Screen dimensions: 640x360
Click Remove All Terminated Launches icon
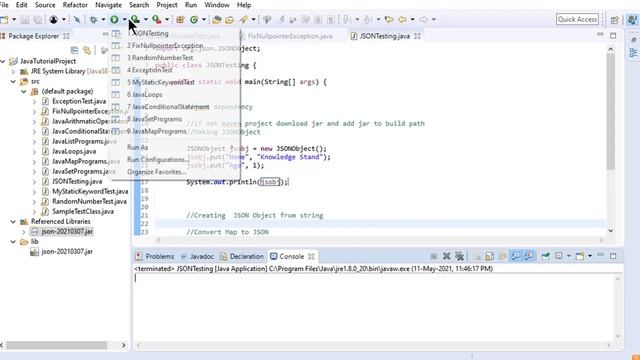460,256
